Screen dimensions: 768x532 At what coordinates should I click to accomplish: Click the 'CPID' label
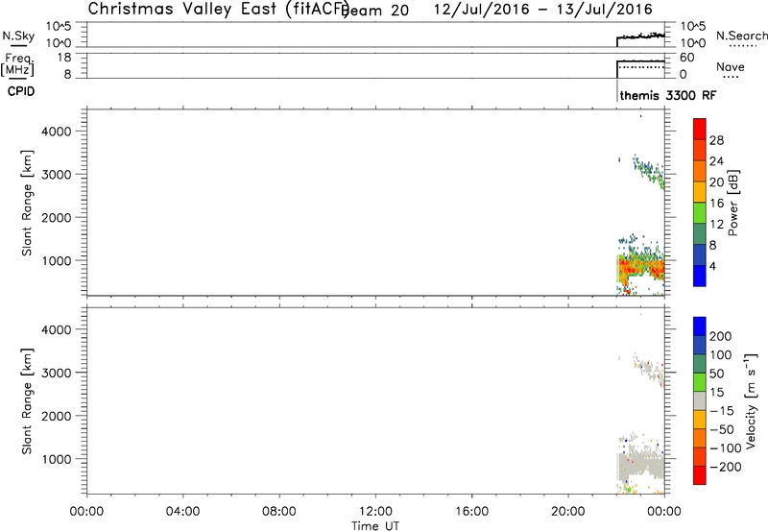pos(21,91)
